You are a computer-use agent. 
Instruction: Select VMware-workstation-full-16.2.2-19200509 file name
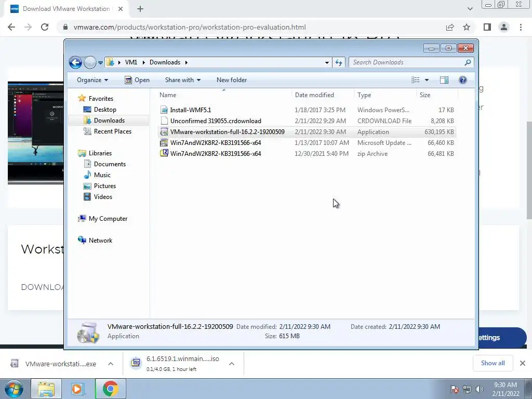click(x=228, y=132)
